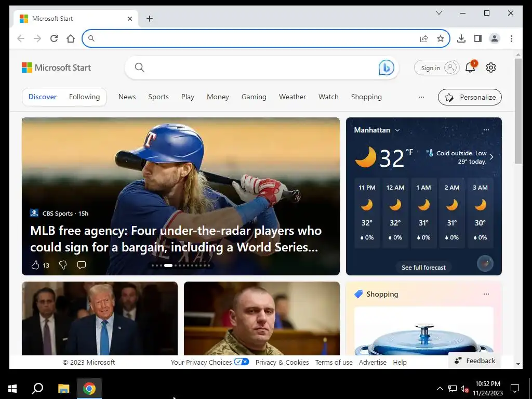Open Shopping card more options dots
This screenshot has height=399, width=532.
pyautogui.click(x=486, y=294)
